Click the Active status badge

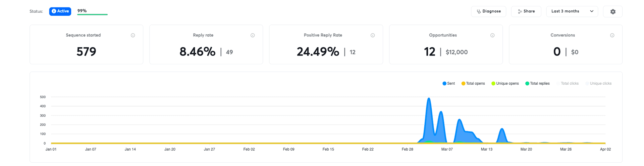pyautogui.click(x=60, y=11)
